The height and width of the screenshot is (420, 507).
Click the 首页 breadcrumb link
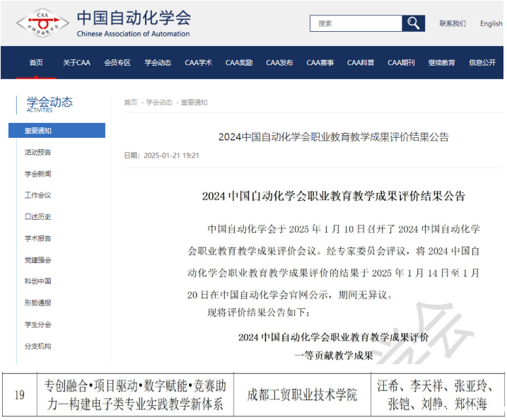tap(131, 103)
